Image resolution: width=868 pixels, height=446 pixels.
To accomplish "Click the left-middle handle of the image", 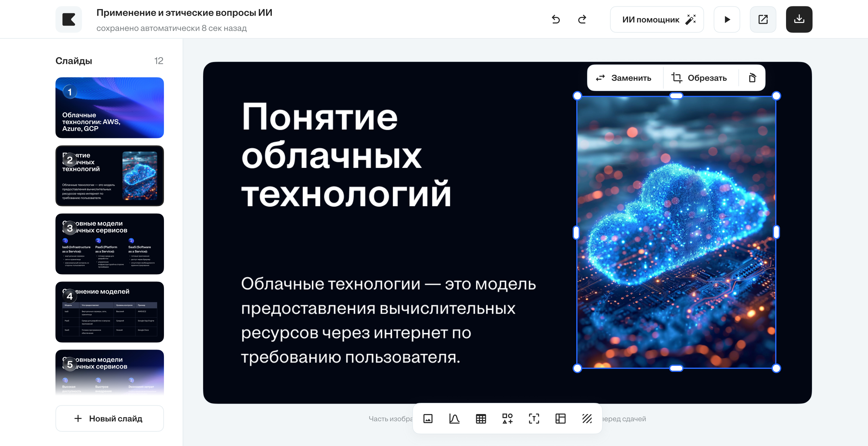I will (576, 232).
